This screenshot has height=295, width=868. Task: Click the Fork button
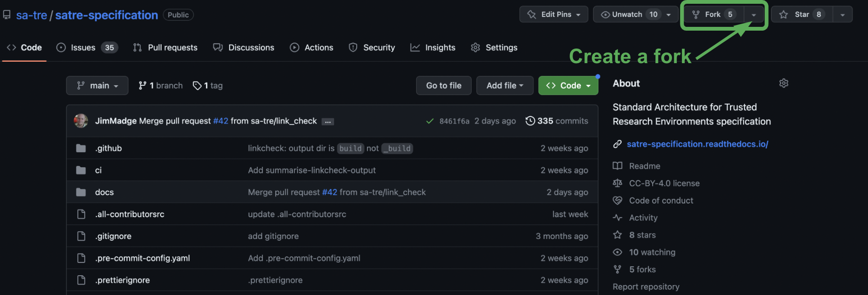pos(713,15)
